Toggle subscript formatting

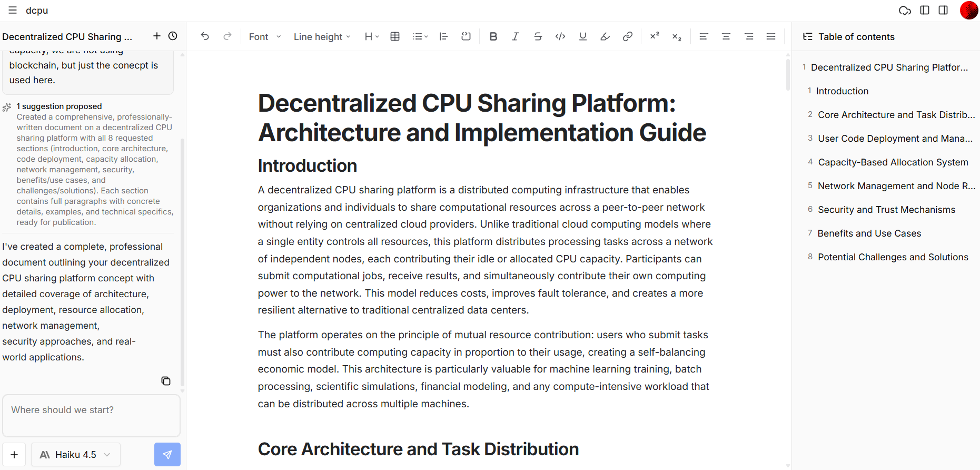click(x=677, y=36)
